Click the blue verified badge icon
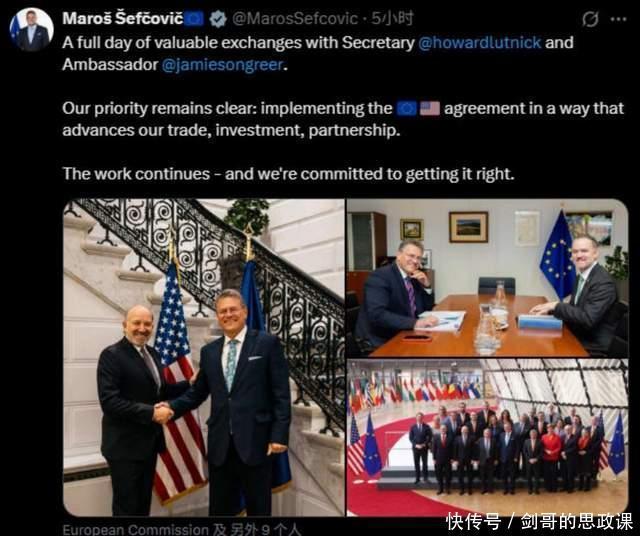This screenshot has width=640, height=536. click(218, 19)
